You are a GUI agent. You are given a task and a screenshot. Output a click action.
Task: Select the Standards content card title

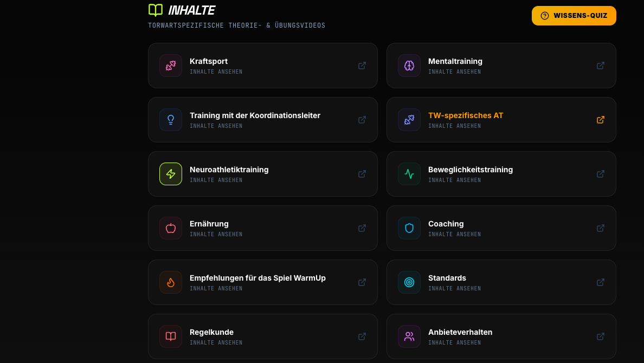[x=447, y=278]
